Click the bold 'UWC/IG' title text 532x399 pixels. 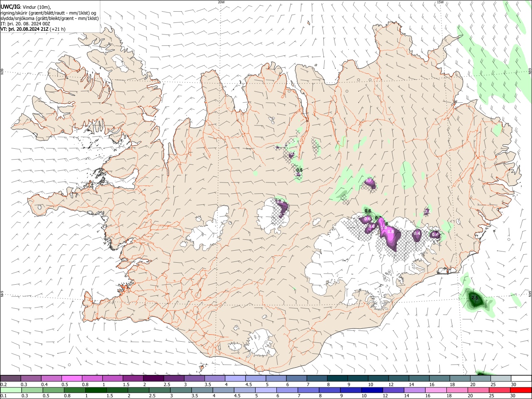tap(10, 7)
